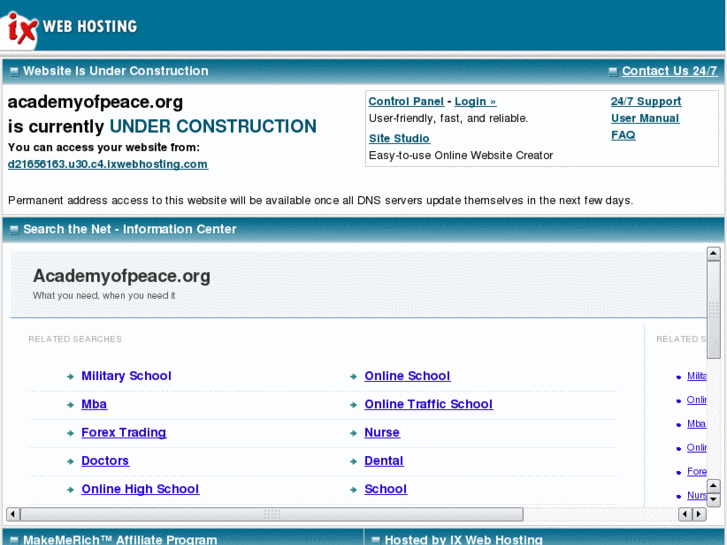The image size is (727, 545).
Task: Click the arrow bullet beside Dental
Action: pos(353,462)
